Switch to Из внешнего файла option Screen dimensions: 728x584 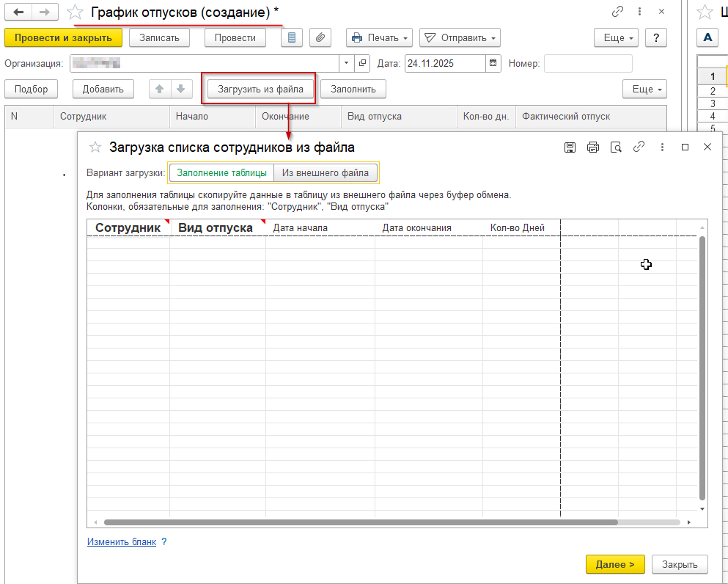point(326,173)
